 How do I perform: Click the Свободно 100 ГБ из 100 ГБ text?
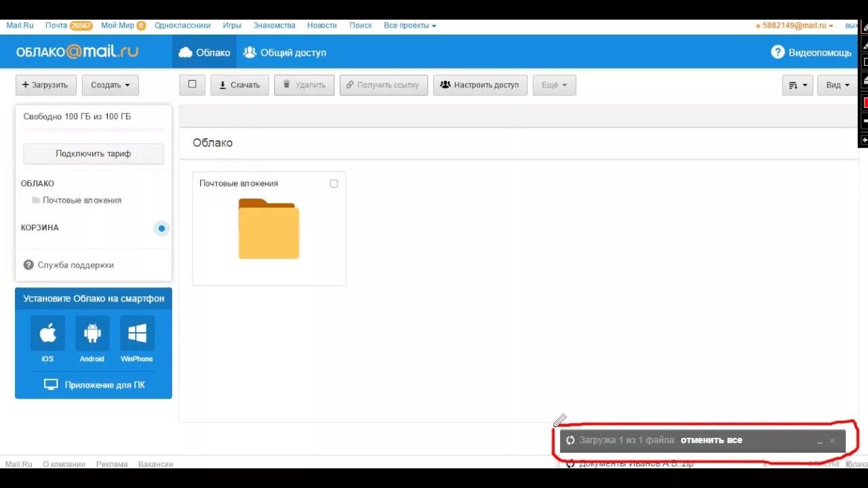(77, 117)
